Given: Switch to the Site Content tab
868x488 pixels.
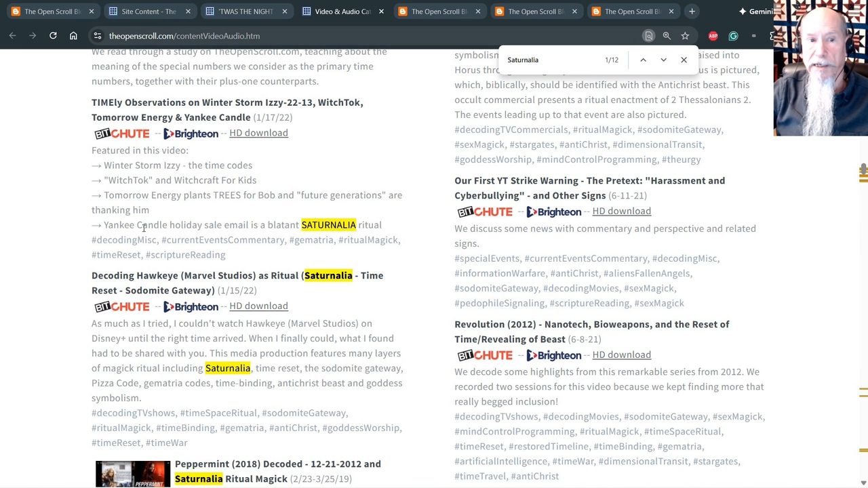Looking at the screenshot, I should coord(149,12).
